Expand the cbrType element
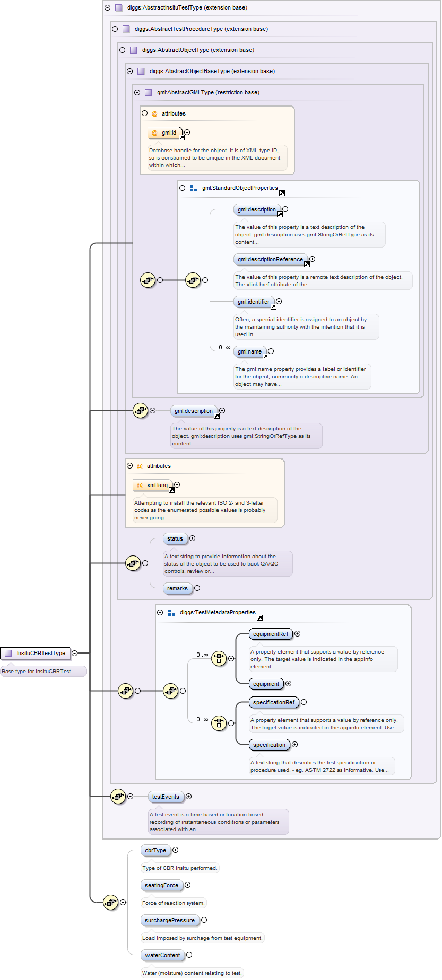This screenshot has height=980, width=442. point(176,850)
